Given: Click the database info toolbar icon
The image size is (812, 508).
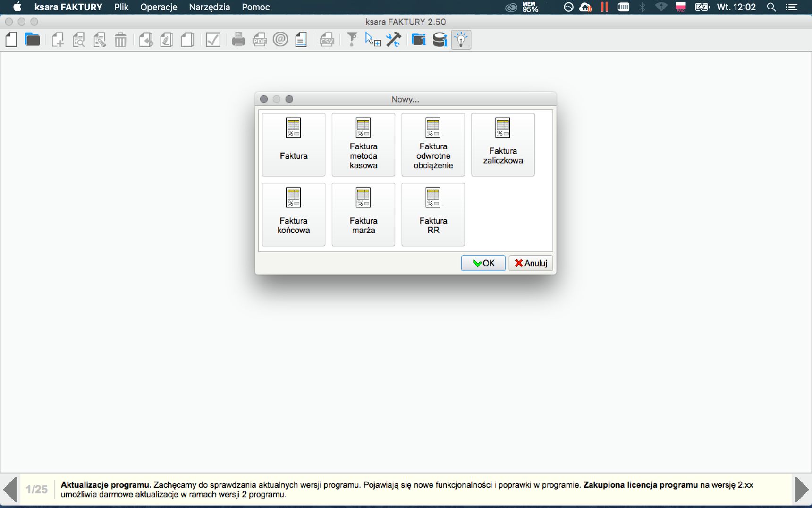Looking at the screenshot, I should pos(440,40).
